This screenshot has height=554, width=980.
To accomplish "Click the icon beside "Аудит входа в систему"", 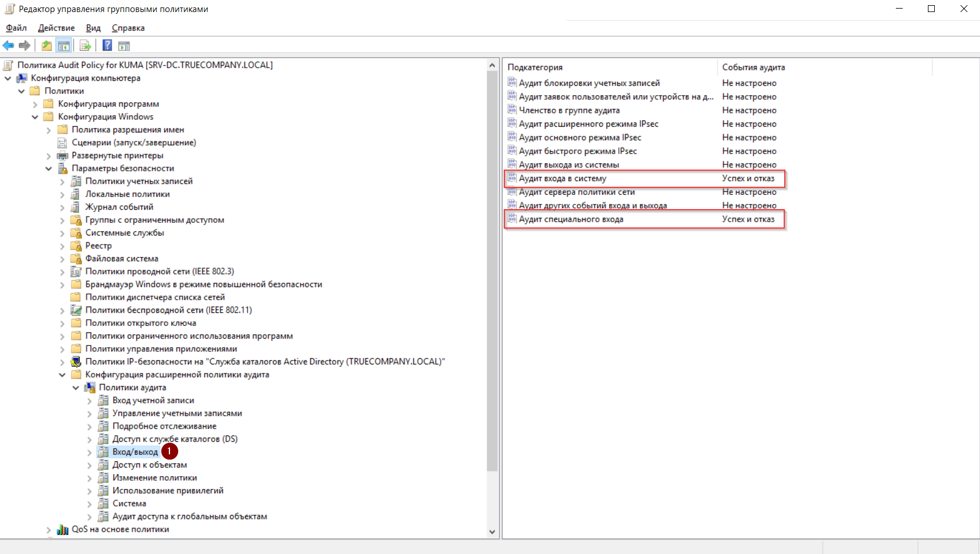I will pyautogui.click(x=512, y=178).
